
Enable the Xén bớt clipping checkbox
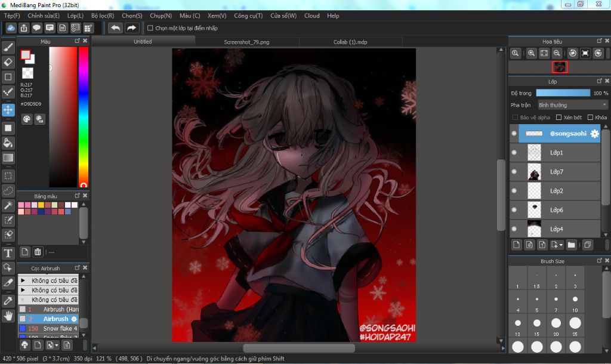pos(558,118)
